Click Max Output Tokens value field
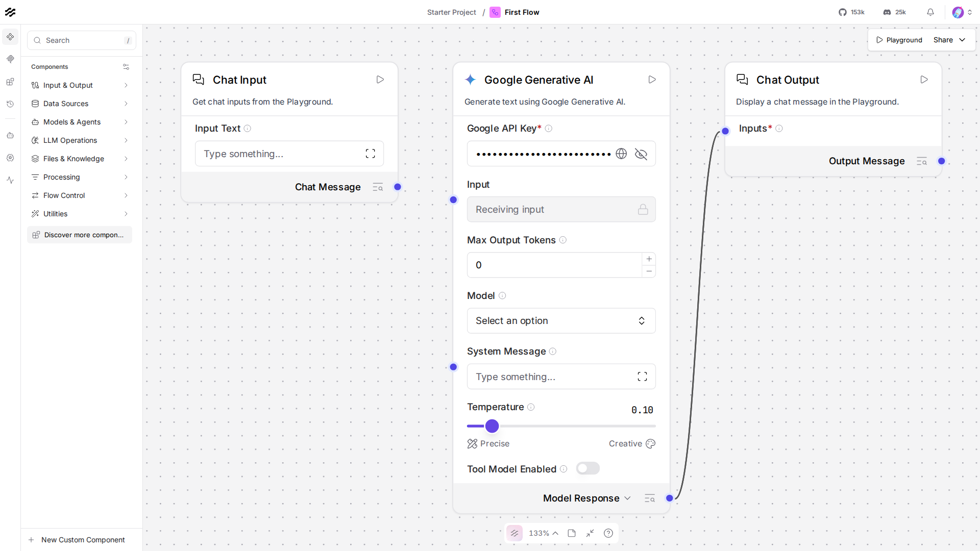 (x=554, y=265)
